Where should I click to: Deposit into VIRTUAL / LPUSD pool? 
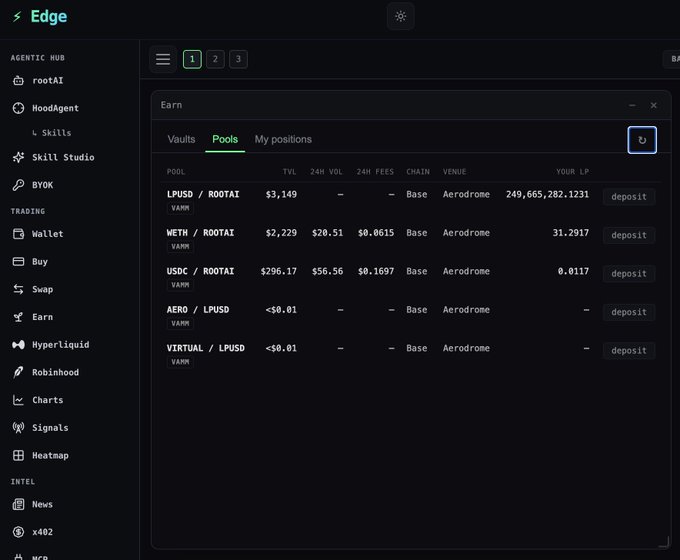(629, 350)
